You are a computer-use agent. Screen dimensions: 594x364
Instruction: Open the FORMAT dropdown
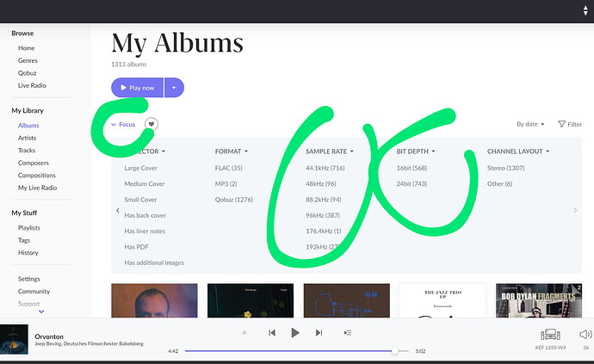pyautogui.click(x=232, y=151)
